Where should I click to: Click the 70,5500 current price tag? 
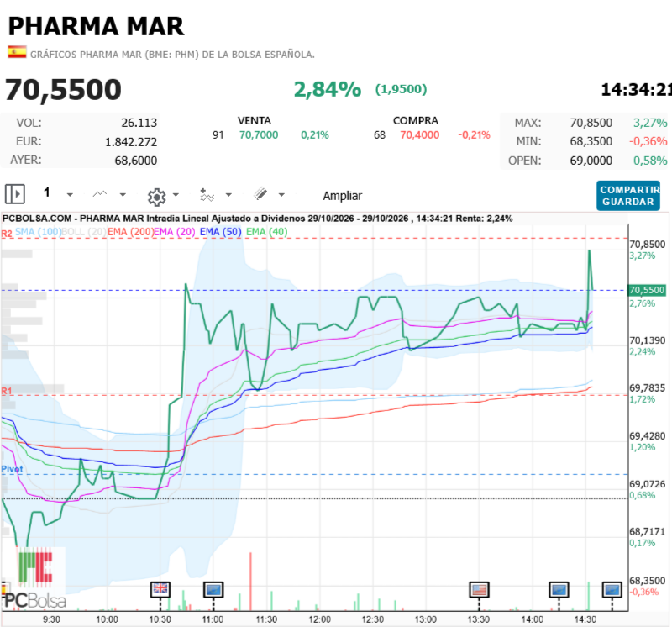click(x=647, y=290)
